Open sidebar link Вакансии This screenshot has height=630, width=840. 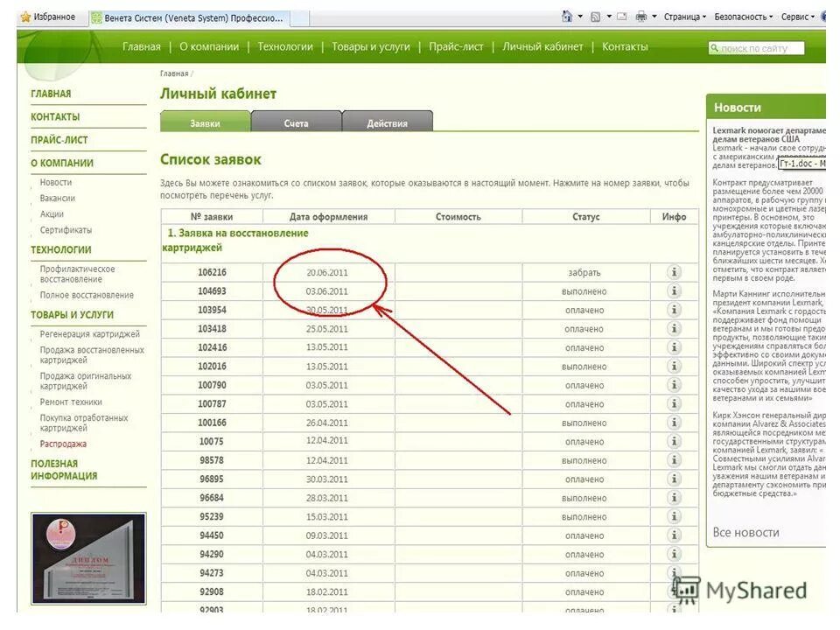58,198
